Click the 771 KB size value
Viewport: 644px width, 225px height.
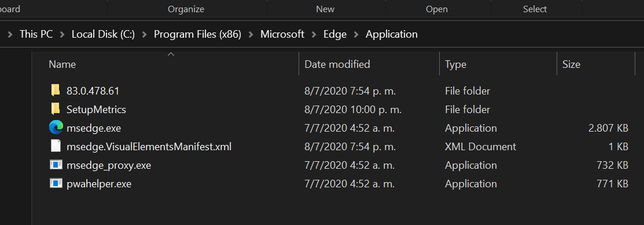click(x=612, y=184)
